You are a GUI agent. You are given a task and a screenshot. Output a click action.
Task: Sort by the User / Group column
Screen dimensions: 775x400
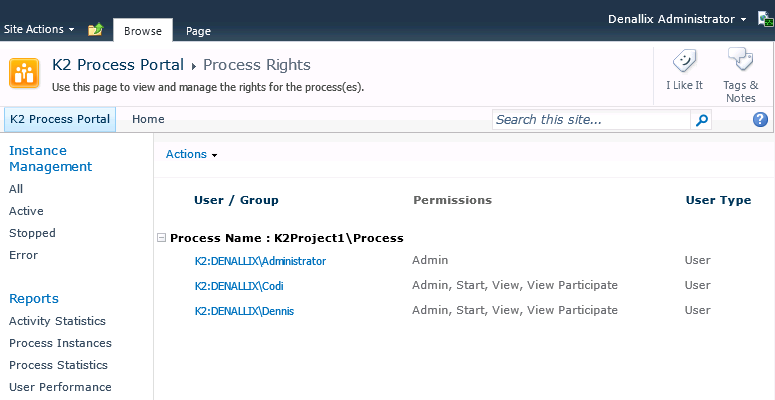(236, 200)
